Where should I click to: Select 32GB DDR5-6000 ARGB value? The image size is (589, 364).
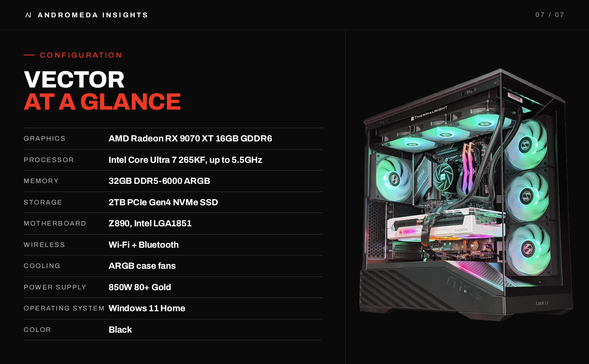159,181
